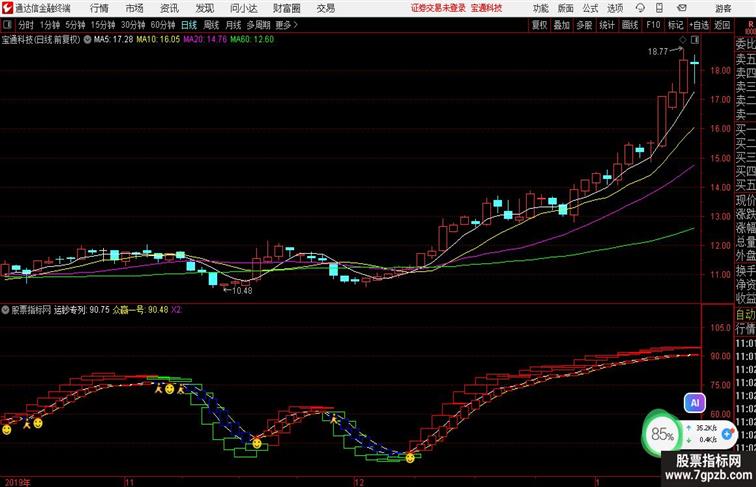Switch to the 1分钟 period
Viewport: 756px width, 487px height.
point(49,25)
